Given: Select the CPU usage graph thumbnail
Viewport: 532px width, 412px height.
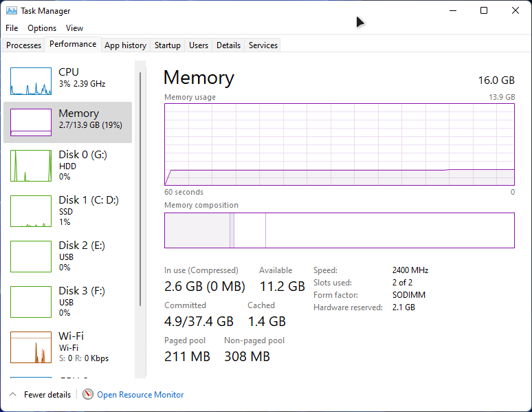Looking at the screenshot, I should [31, 81].
